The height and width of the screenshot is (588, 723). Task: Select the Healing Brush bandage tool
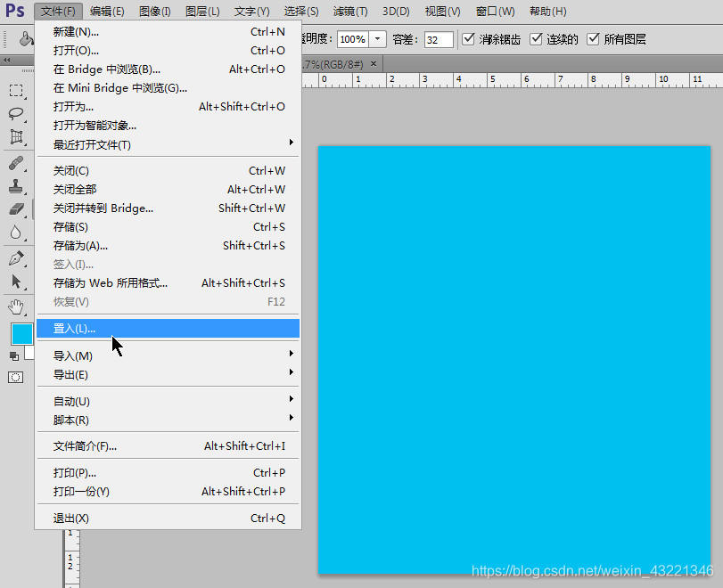coord(16,163)
